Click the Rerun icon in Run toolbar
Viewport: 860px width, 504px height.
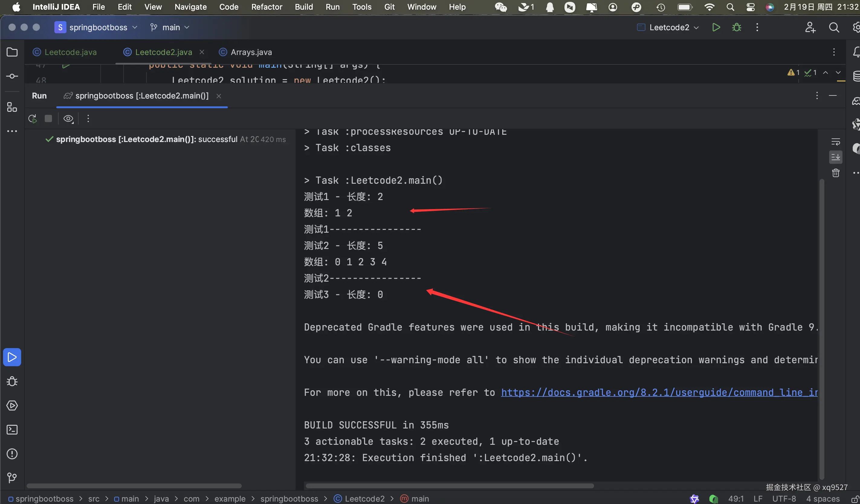coord(32,119)
